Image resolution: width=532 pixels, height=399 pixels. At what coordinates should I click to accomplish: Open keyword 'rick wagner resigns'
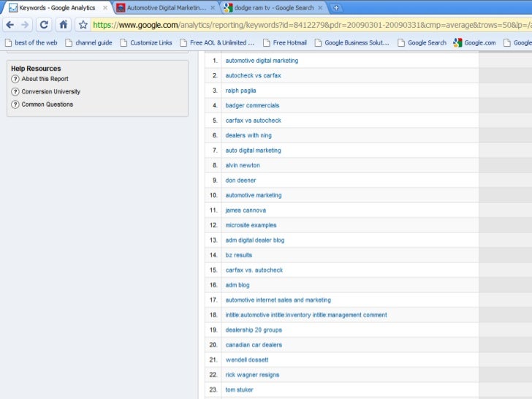252,375
